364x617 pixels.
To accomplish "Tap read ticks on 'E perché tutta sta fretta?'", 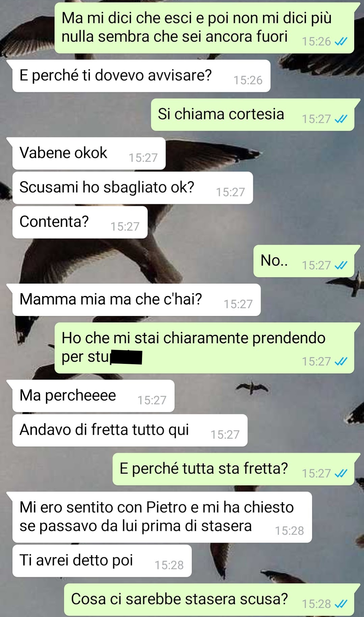I will coord(341,474).
